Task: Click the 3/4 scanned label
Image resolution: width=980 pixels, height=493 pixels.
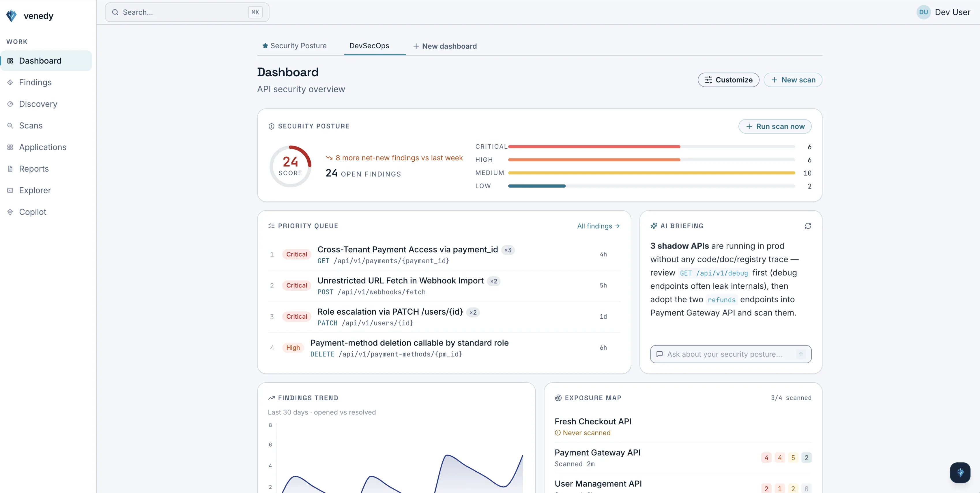Action: click(x=791, y=398)
